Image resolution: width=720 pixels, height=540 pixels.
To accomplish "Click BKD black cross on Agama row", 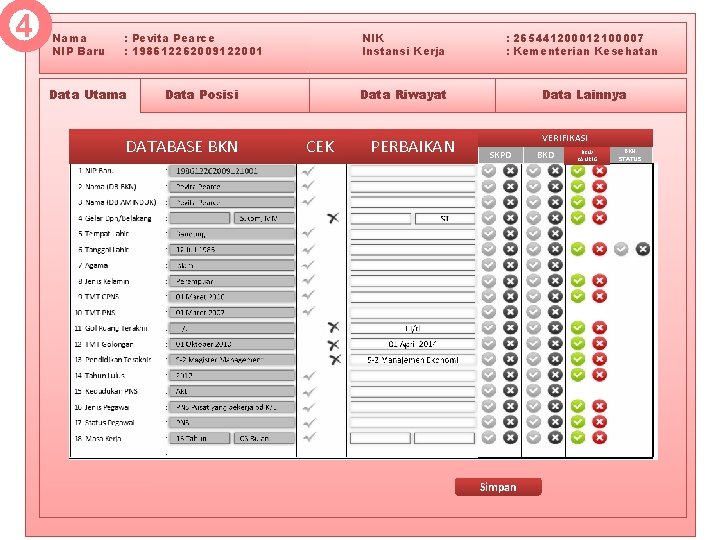I will pyautogui.click(x=555, y=265).
